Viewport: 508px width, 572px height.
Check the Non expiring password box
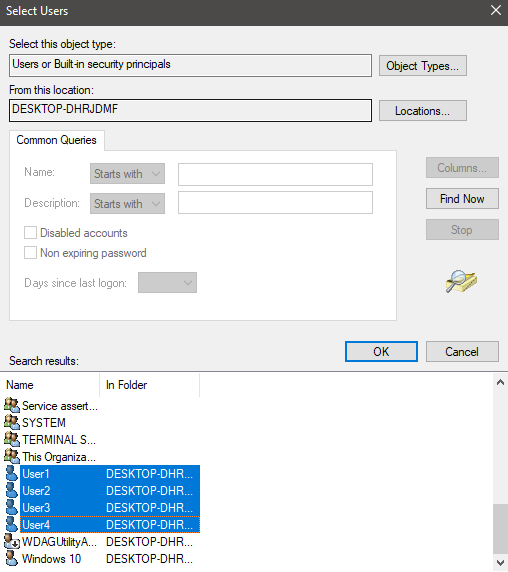(30, 252)
